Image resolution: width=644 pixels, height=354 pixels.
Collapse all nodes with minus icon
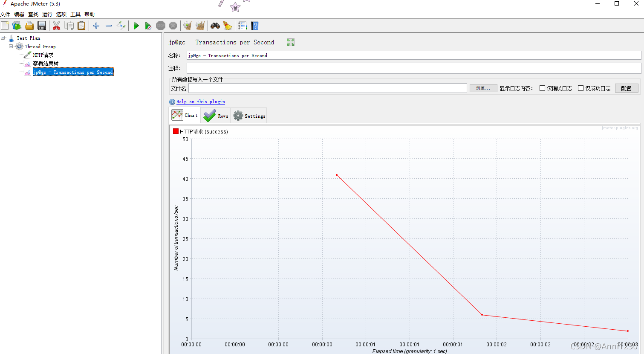tap(109, 26)
